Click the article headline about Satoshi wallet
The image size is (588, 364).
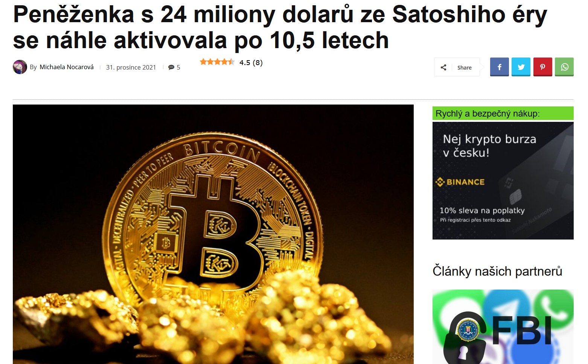[x=280, y=27]
